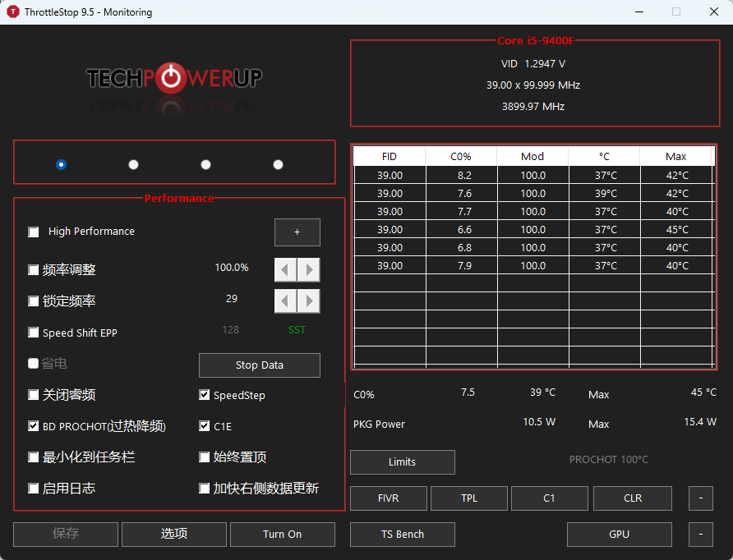733x560 pixels.
Task: Click the C1 button
Action: click(549, 498)
